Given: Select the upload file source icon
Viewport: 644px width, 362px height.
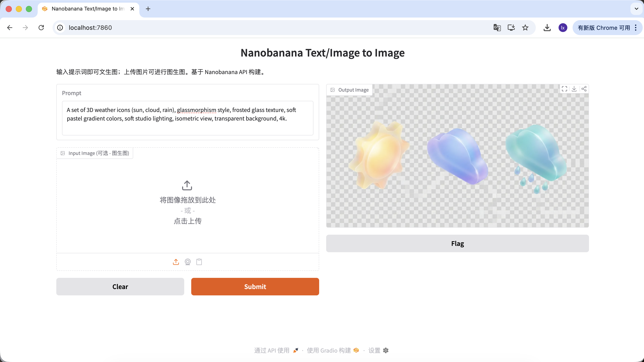Looking at the screenshot, I should [x=176, y=262].
